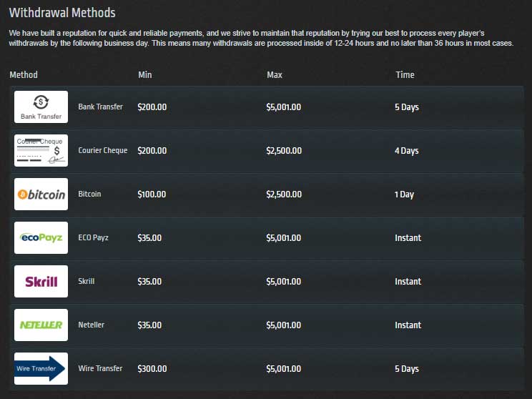The width and height of the screenshot is (532, 399).
Task: Click the ecoPayz logo icon
Action: point(41,238)
